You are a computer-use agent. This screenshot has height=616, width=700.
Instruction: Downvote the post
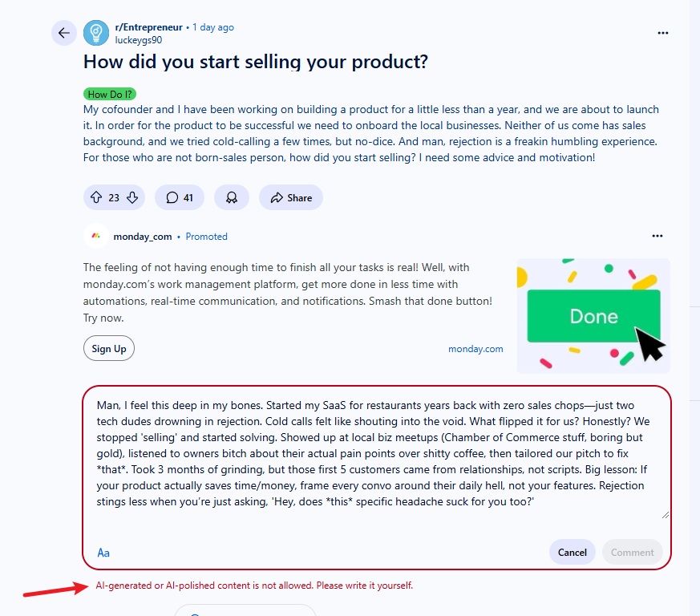(132, 197)
